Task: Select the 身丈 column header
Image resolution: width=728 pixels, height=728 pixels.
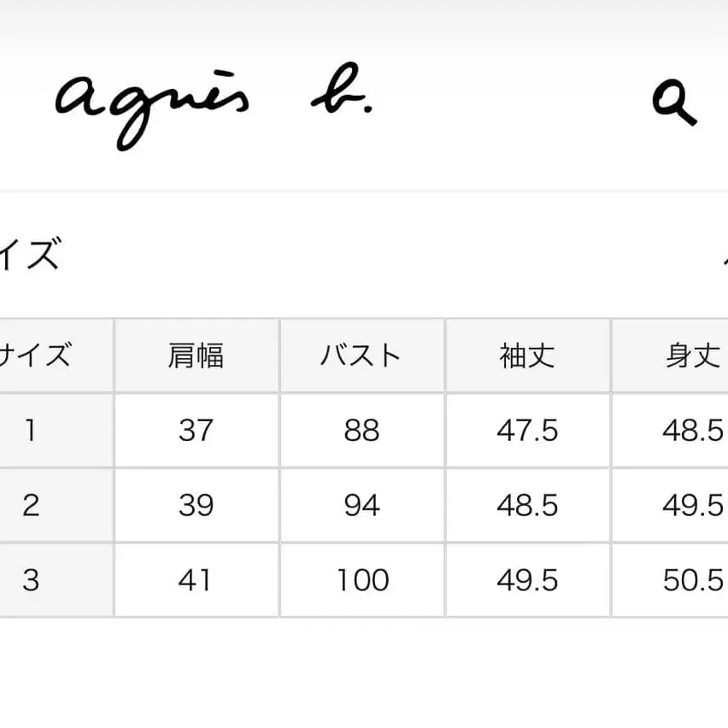Action: 692,355
